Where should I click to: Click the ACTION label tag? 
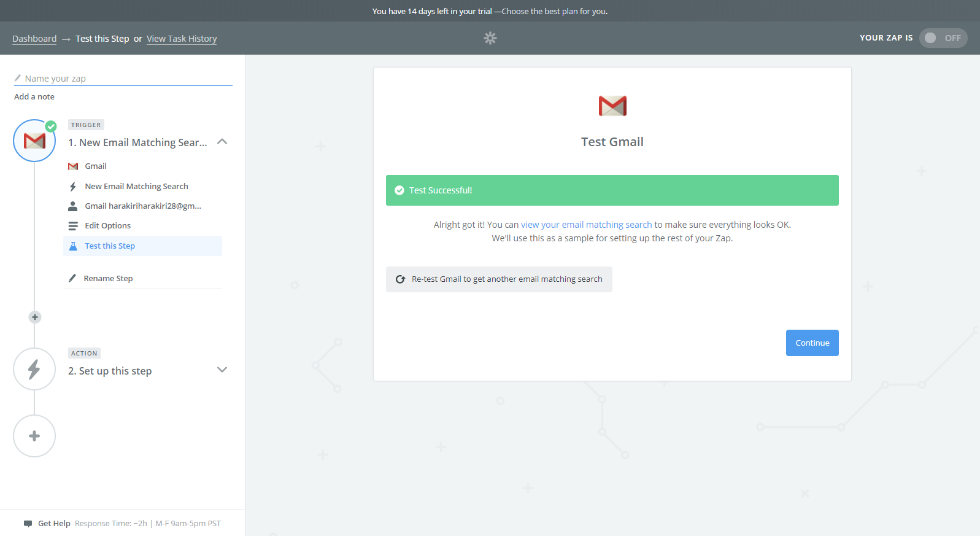pos(84,353)
